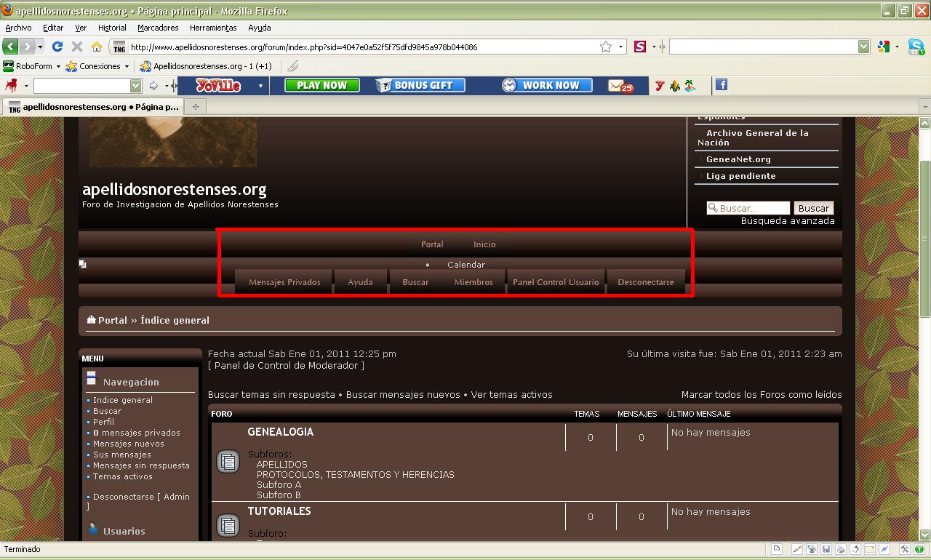Open the back/forward history dropdown arrow

click(40, 47)
